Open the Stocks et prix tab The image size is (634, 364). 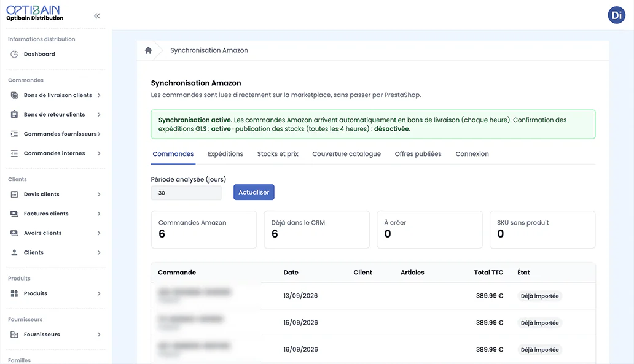[x=278, y=154]
